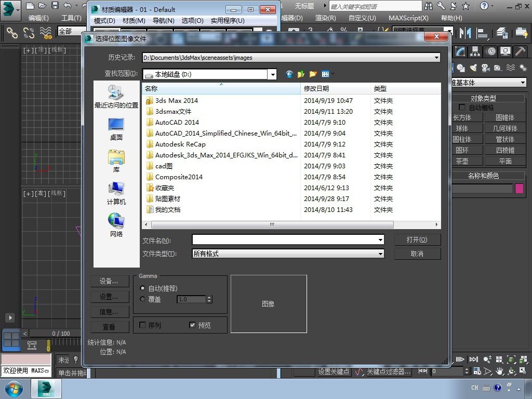Viewport: 532px width, 399px height.
Task: Enable the 序列 checkbox
Action: pos(142,325)
